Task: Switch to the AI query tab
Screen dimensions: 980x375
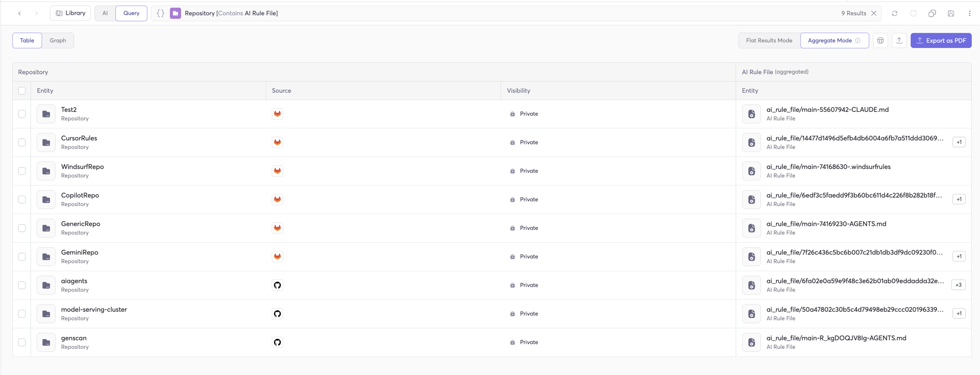Action: [105, 13]
